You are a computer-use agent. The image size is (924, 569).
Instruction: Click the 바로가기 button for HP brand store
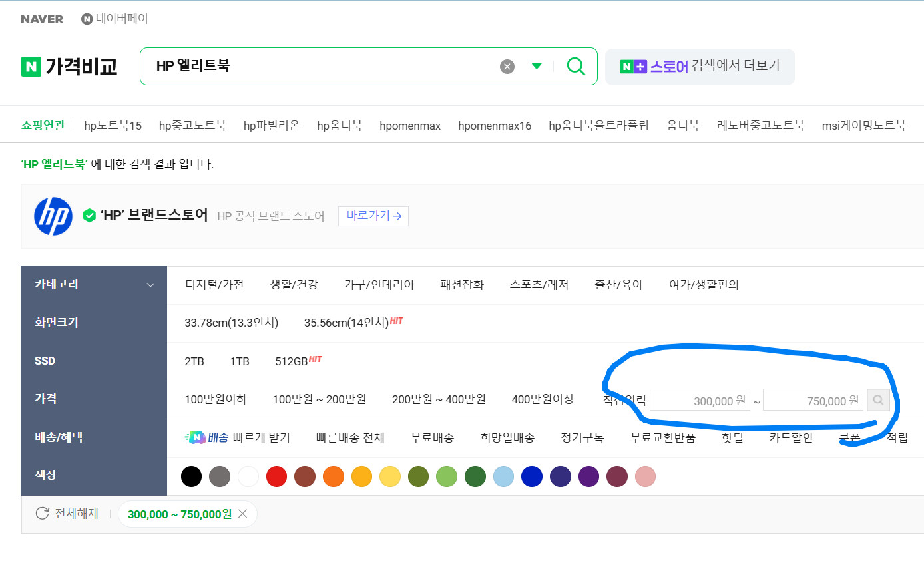373,216
